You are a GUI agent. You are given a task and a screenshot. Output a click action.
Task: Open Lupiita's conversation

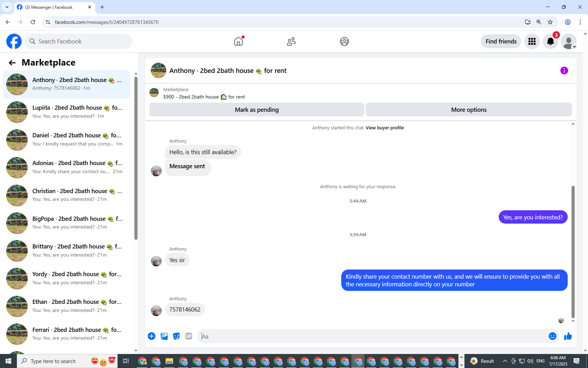pyautogui.click(x=66, y=112)
